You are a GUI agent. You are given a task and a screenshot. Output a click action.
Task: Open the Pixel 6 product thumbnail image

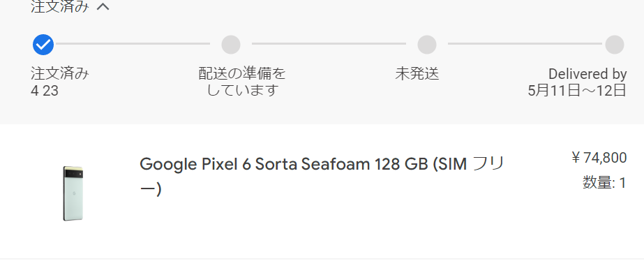point(73,193)
